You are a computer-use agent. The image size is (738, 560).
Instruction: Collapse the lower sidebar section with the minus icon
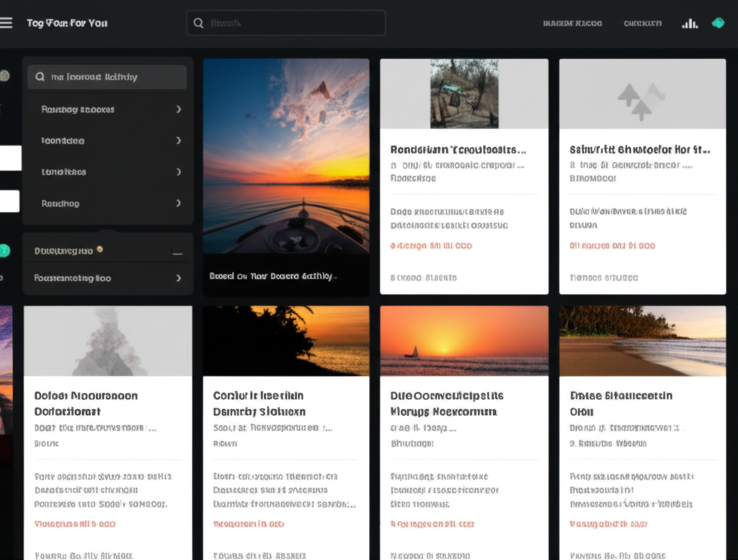tap(177, 252)
